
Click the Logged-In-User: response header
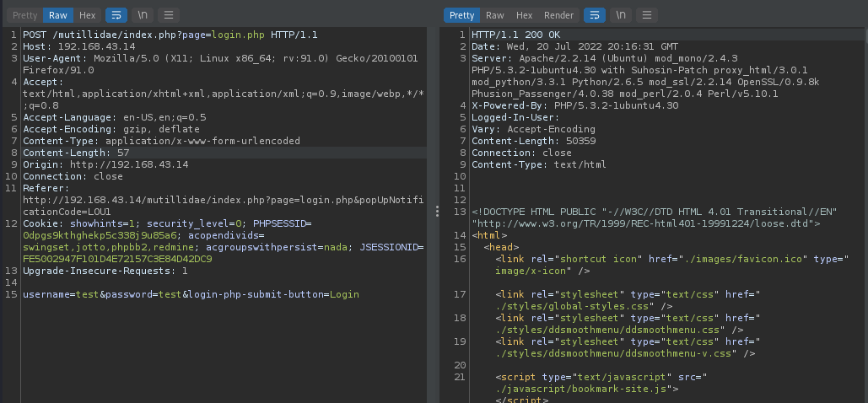pos(515,117)
